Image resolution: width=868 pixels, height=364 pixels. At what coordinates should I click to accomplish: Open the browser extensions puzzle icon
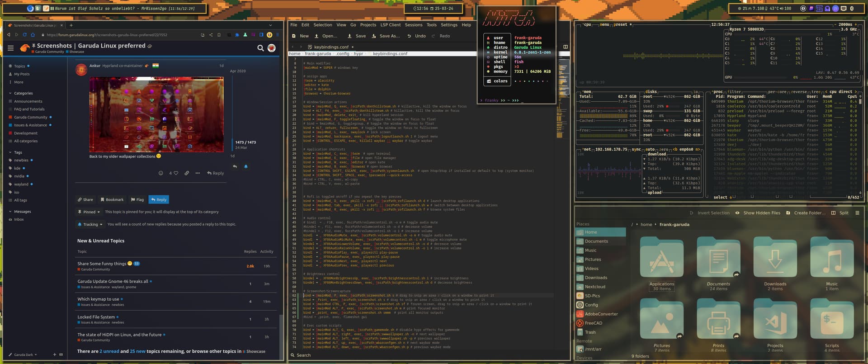pyautogui.click(x=237, y=35)
